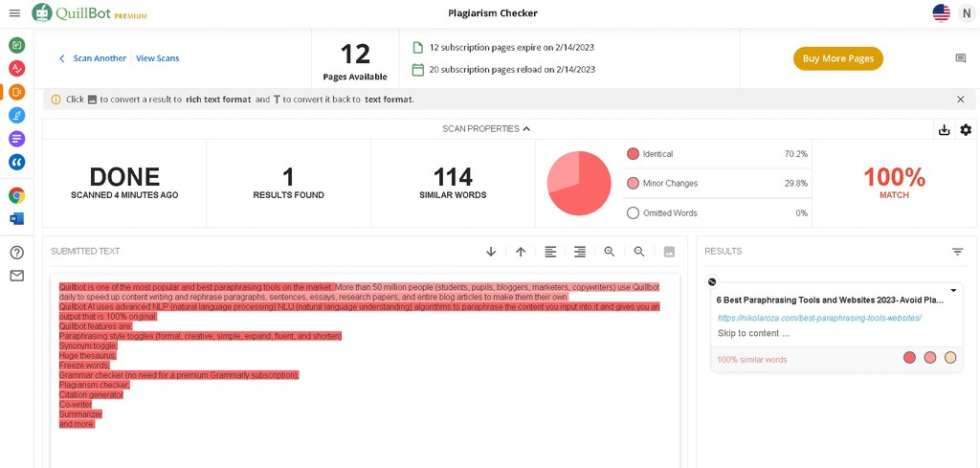This screenshot has height=468, width=980.
Task: Change language via US flag icon
Action: 942,13
